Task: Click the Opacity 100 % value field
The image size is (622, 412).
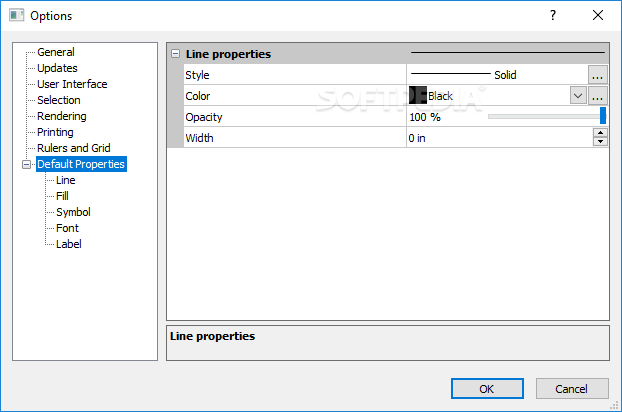Action: coord(425,117)
